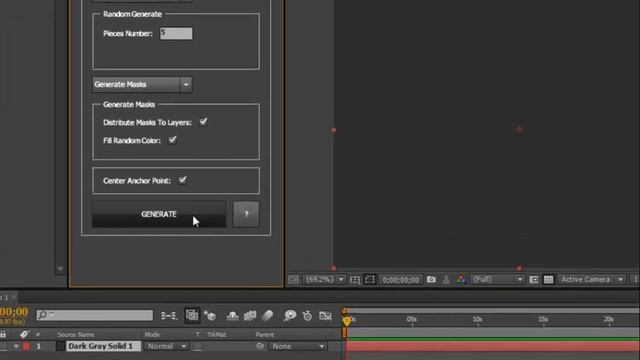This screenshot has width=640, height=360.
Task: Click the Region of Interest icon
Action: 533,280
